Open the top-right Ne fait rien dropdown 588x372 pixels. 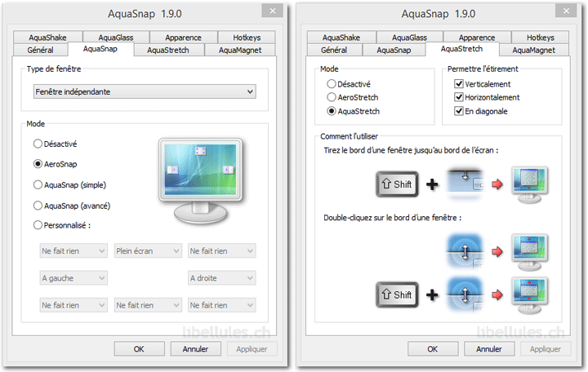click(x=221, y=251)
